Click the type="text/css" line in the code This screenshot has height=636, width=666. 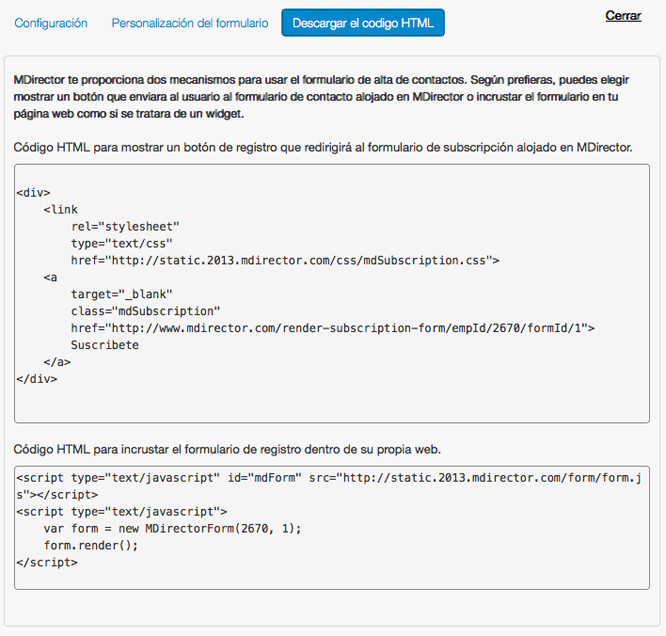coord(122,243)
